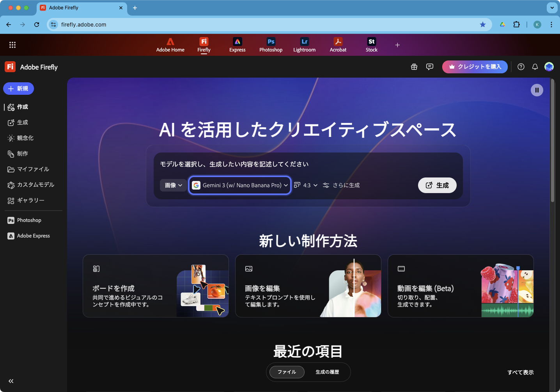Open the Adobe apps grid launcher
The width and height of the screenshot is (560, 392).
point(12,45)
